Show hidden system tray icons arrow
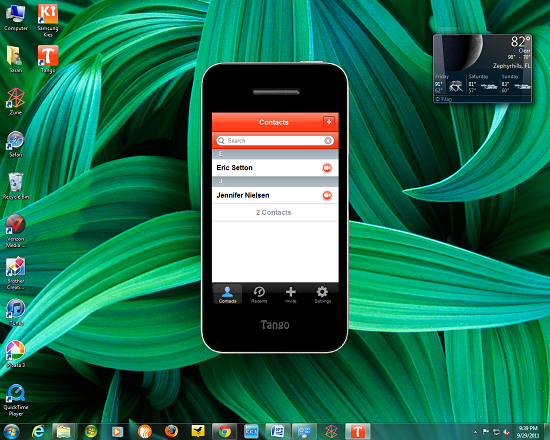Screen dimensions: 550x440 475,432
